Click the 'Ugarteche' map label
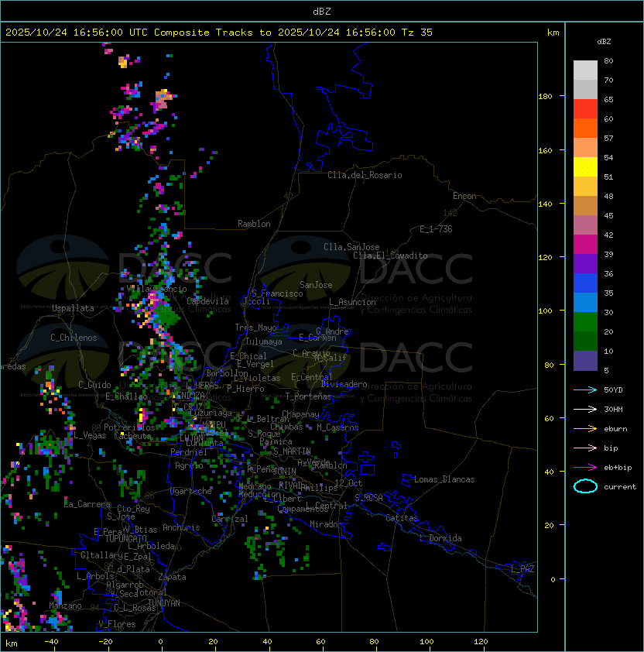Viewport: 644px width, 652px height. pos(191,491)
